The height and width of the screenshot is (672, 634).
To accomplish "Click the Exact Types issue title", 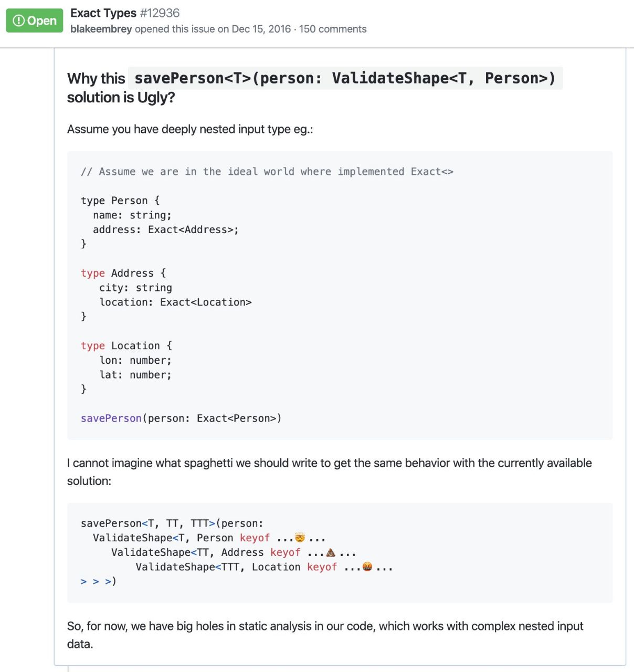I will coord(103,13).
